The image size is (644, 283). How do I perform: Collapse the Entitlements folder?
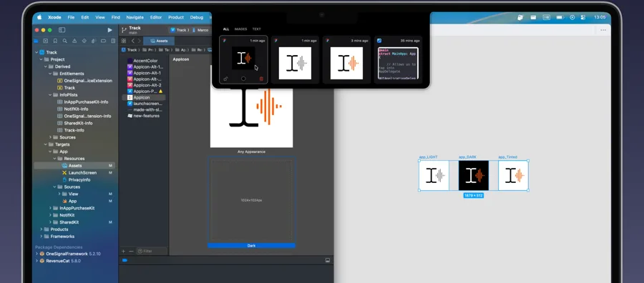click(x=50, y=74)
